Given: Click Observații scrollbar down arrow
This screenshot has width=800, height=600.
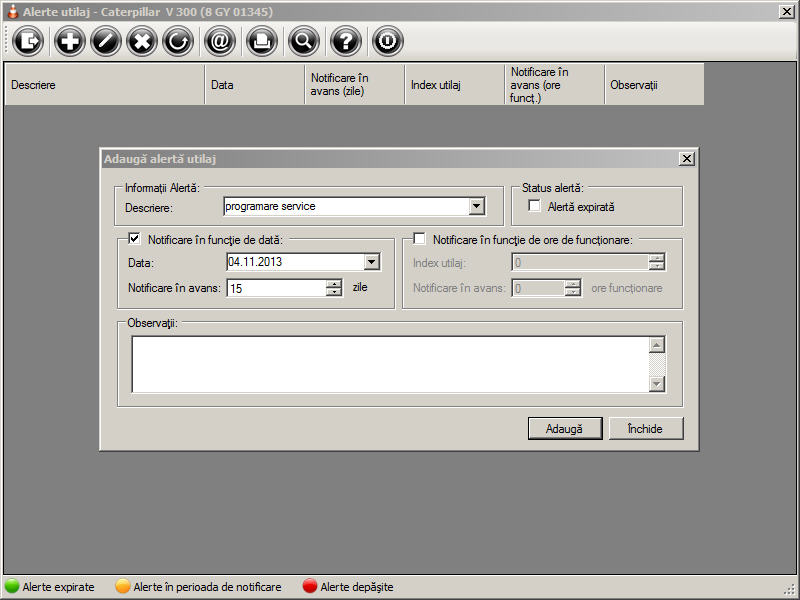Looking at the screenshot, I should point(657,384).
